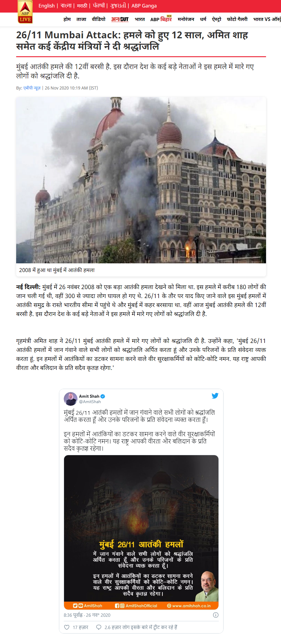Open @AmitShah Twitter handle
The width and height of the screenshot is (281, 644).
(90, 402)
